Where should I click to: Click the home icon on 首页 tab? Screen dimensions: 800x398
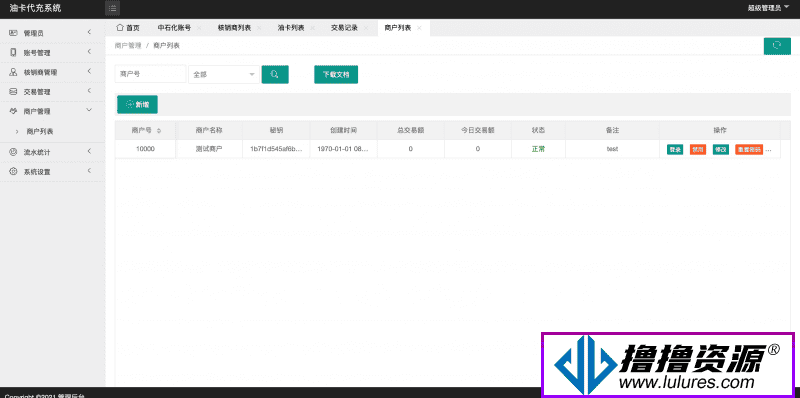point(120,28)
